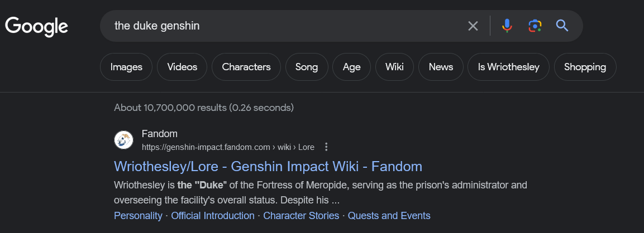
Task: Select the Characters filter chip
Action: 246,67
